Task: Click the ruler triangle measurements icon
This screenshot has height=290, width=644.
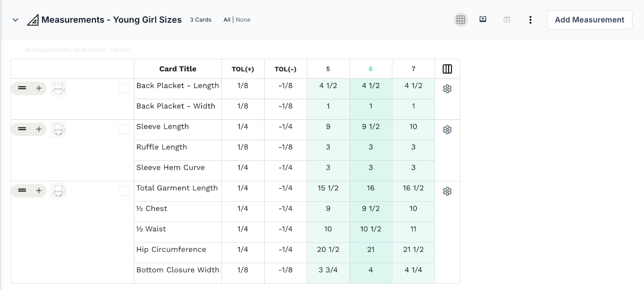Action: [x=33, y=20]
